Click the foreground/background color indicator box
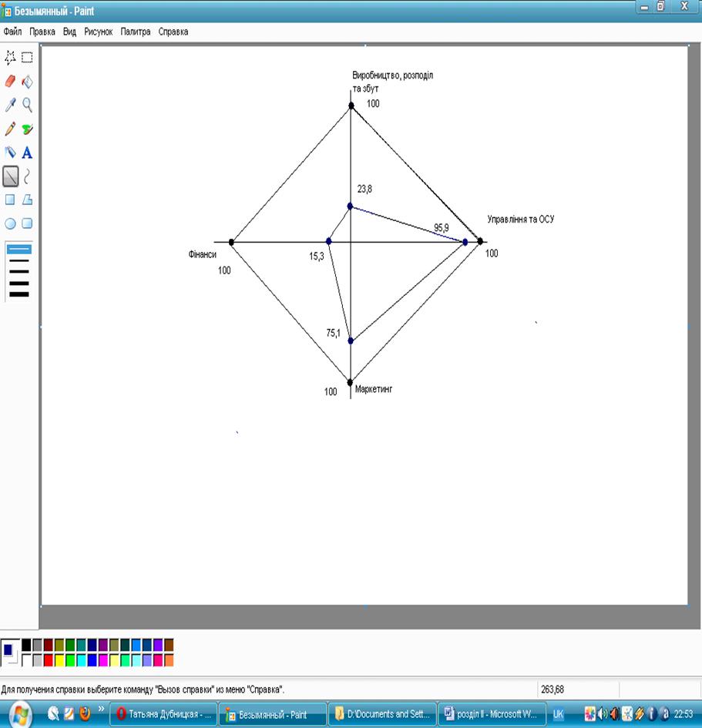The image size is (702, 728). coord(10,653)
